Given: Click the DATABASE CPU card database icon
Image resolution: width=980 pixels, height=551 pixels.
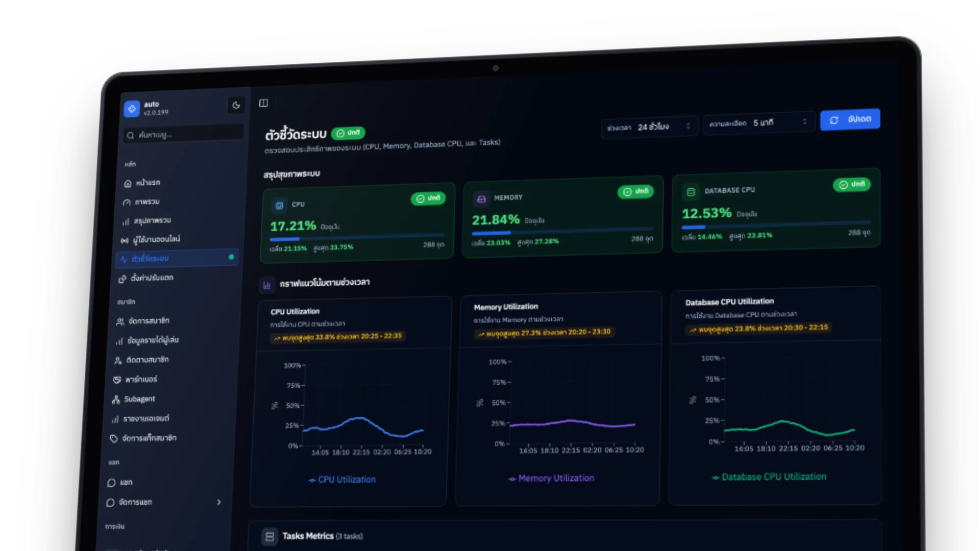Looking at the screenshot, I should coord(691,192).
